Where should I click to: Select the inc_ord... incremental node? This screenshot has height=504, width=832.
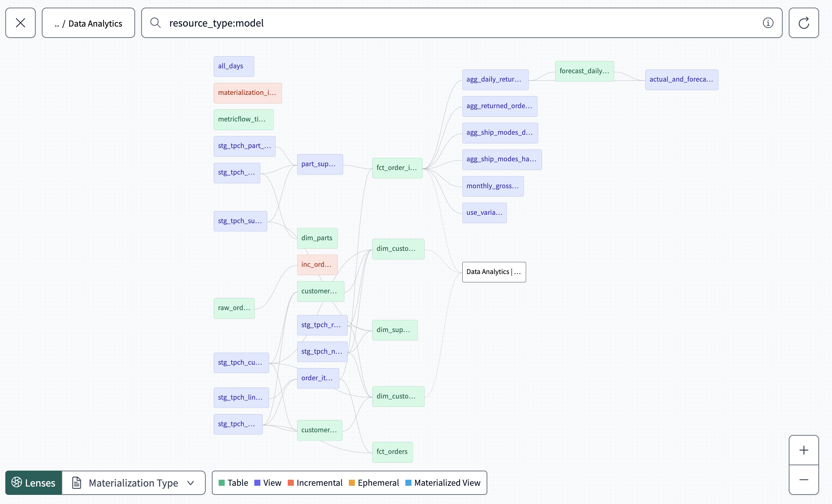point(317,264)
